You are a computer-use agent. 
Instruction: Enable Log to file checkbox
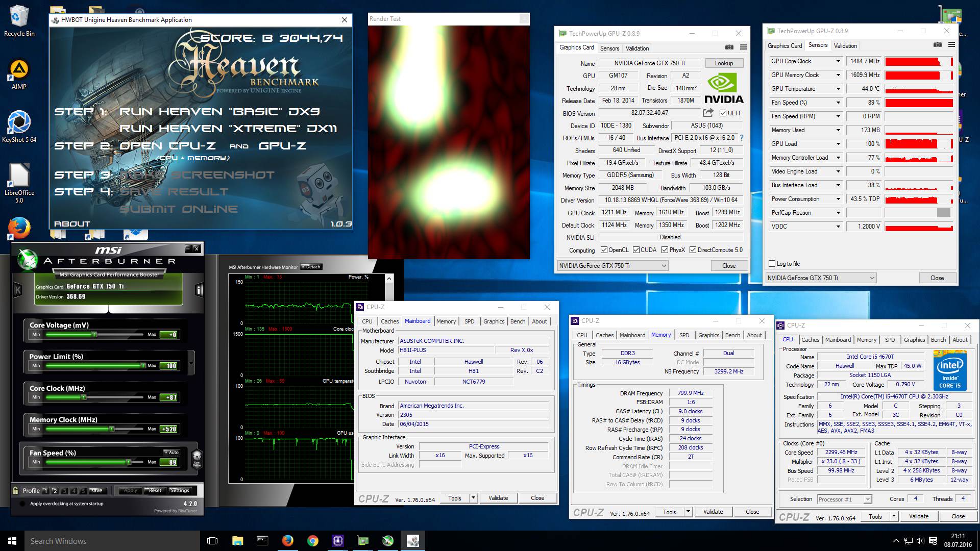[x=772, y=264]
